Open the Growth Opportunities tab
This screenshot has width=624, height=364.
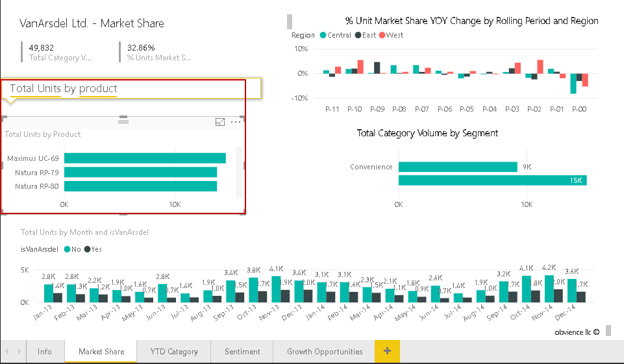(325, 352)
